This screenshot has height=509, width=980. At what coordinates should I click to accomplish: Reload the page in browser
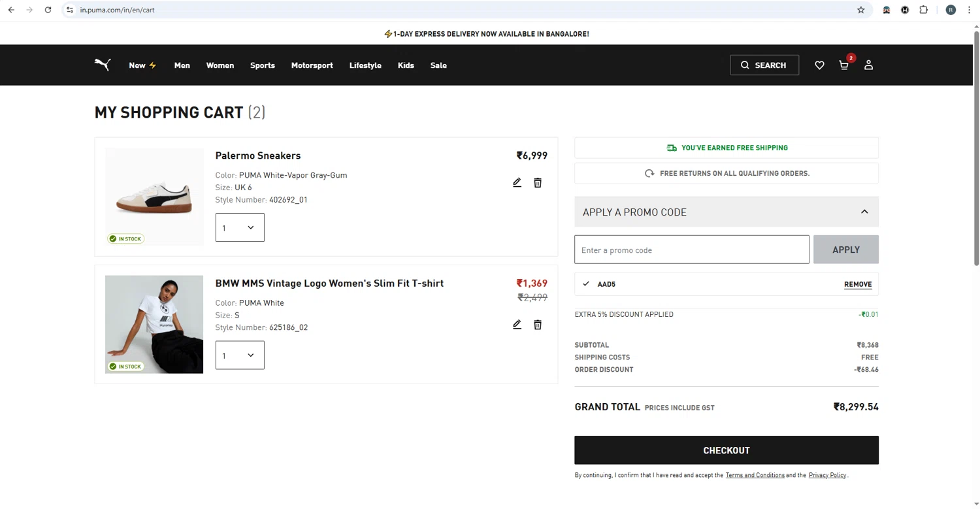[x=48, y=10]
